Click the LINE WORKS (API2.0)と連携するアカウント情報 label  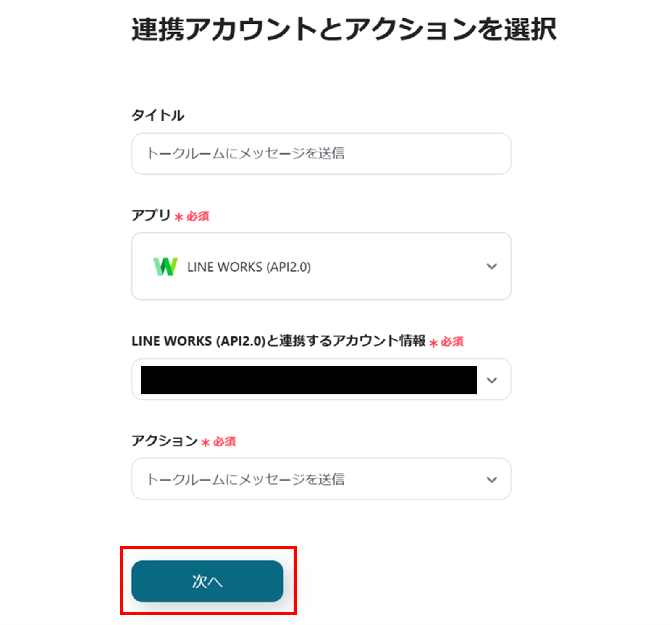pyautogui.click(x=278, y=341)
